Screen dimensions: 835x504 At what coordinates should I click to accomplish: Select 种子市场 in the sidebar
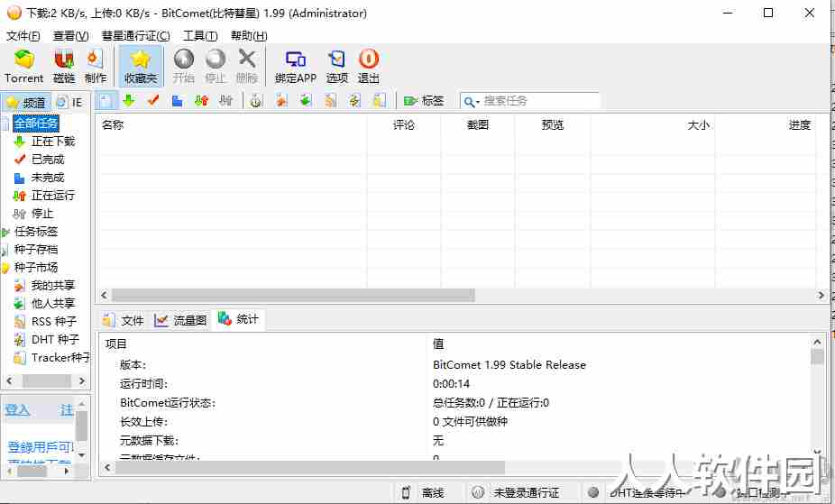[x=36, y=268]
